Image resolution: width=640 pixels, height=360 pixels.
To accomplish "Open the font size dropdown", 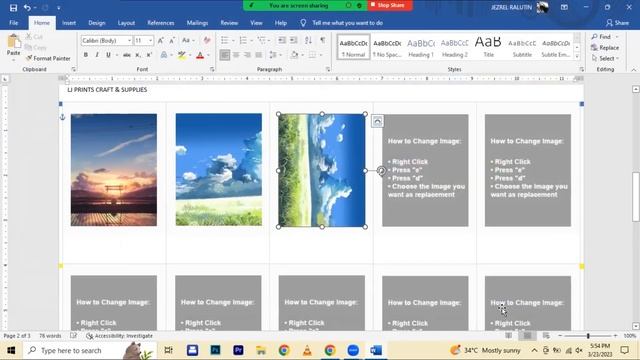I will pos(150,40).
